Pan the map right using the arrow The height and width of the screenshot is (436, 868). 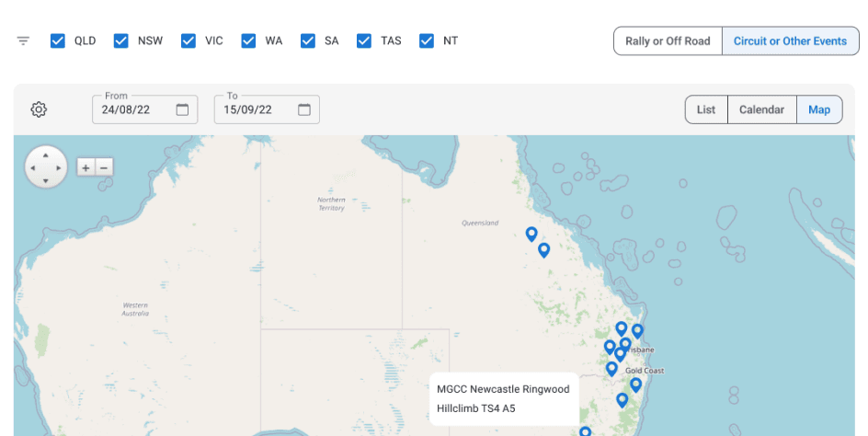(60, 167)
